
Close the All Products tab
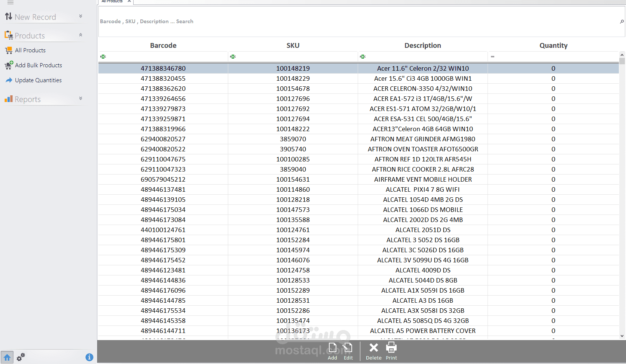pyautogui.click(x=129, y=1)
